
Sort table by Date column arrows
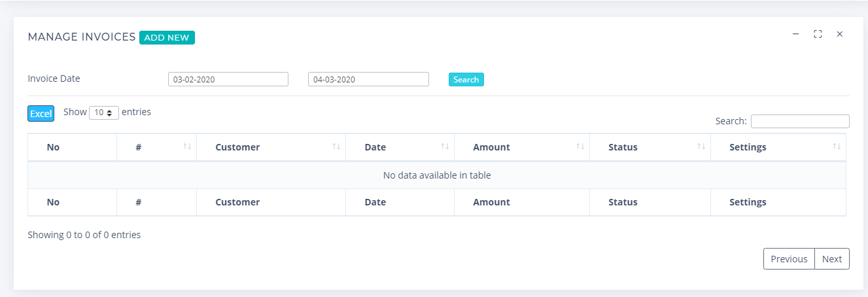pos(445,147)
